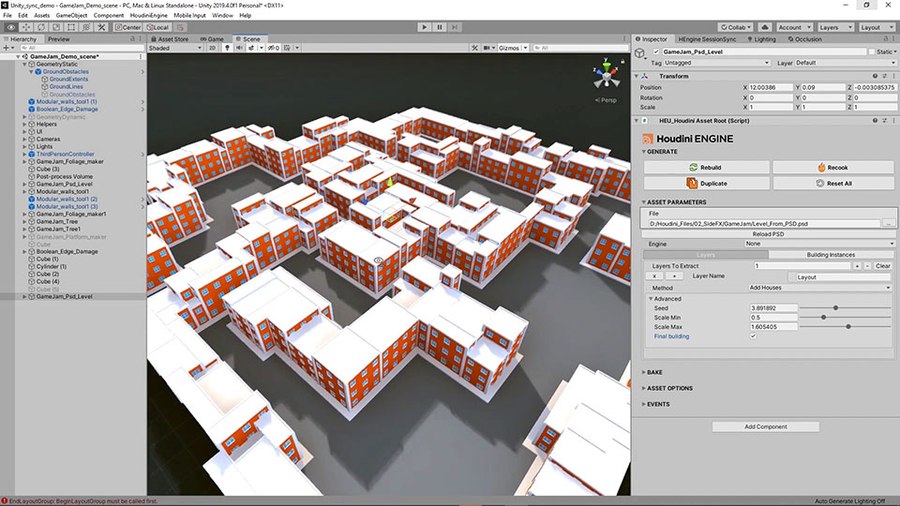Start Play mode

[424, 27]
